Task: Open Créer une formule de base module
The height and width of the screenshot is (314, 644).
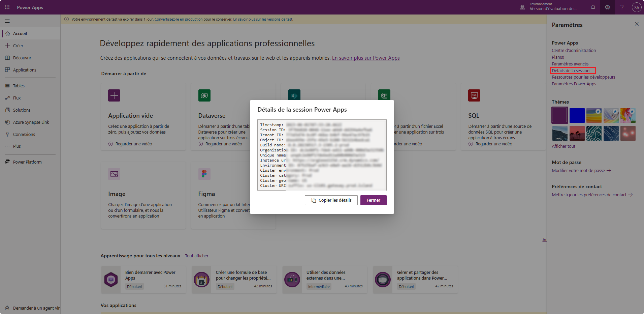Action: coord(234,279)
